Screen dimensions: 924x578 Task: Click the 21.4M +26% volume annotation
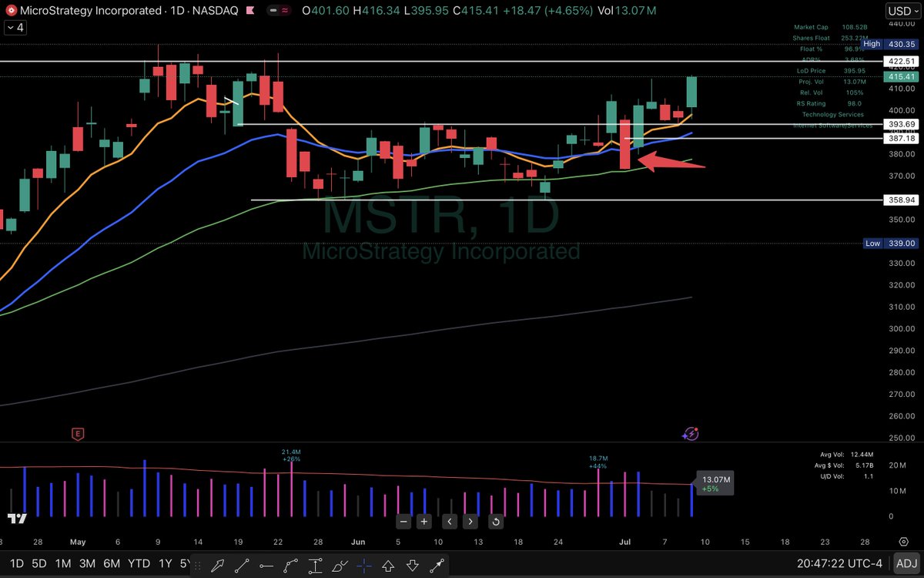(x=291, y=455)
